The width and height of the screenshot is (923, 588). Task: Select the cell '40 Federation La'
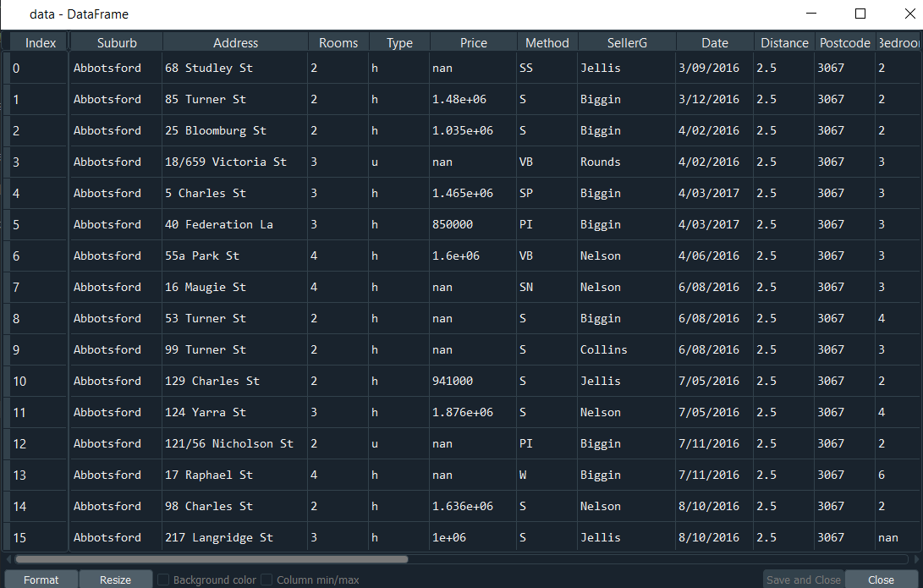pyautogui.click(x=235, y=224)
